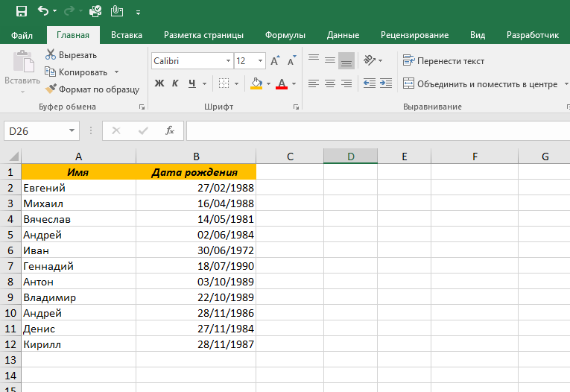Align cell text to the right
The height and width of the screenshot is (392, 570).
346,83
